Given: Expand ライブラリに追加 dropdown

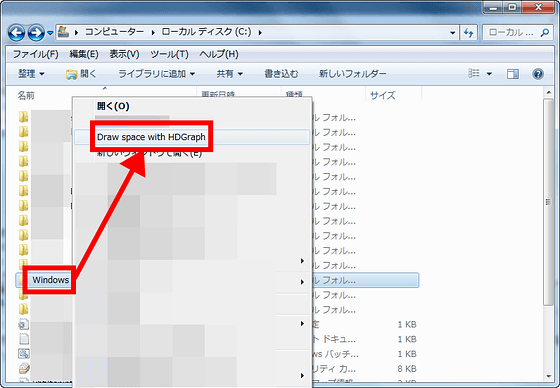Looking at the screenshot, I should (x=156, y=74).
